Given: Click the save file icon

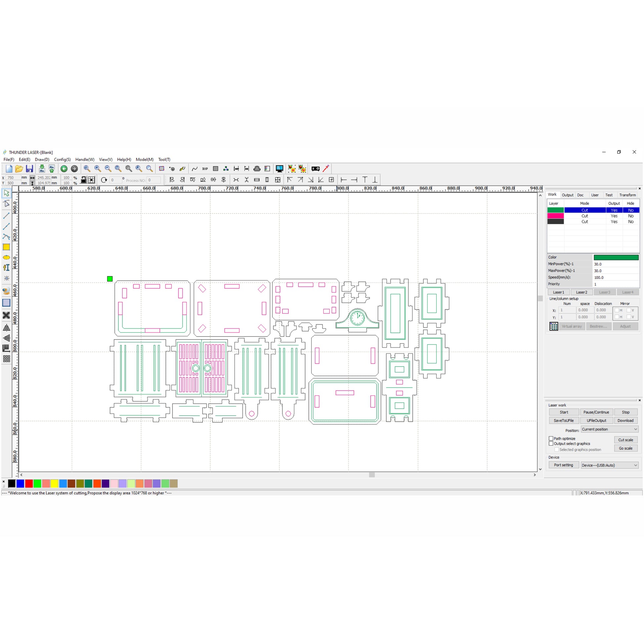Looking at the screenshot, I should [29, 169].
